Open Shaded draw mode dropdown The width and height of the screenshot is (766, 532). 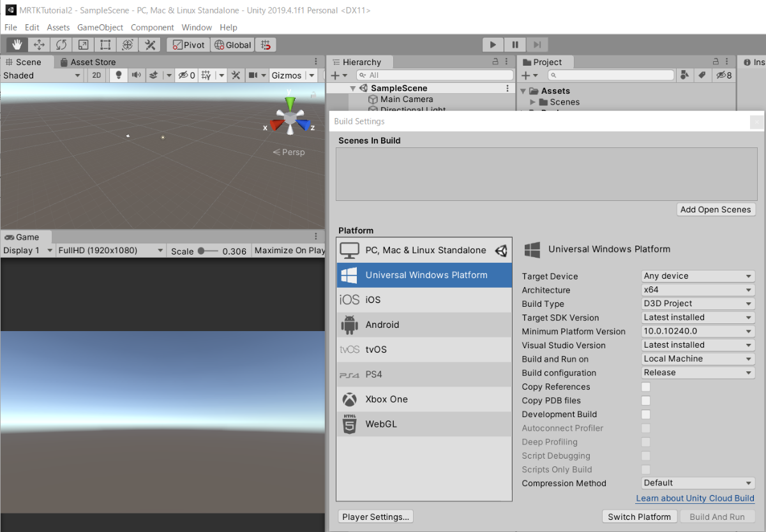42,75
